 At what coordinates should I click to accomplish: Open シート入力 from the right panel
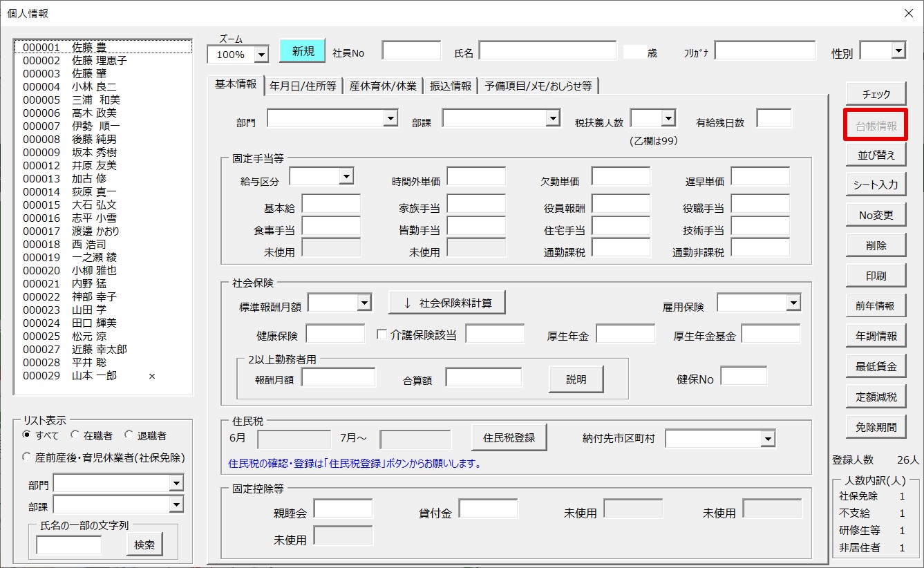876,184
